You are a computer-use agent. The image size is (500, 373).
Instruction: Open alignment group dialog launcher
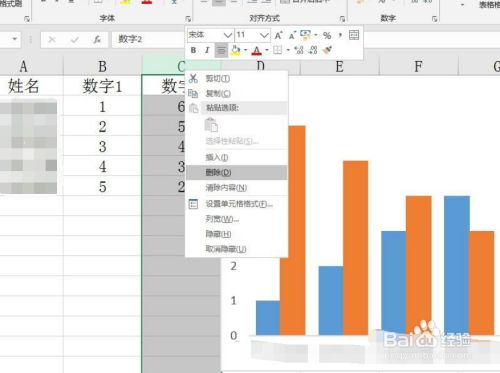pyautogui.click(x=342, y=19)
